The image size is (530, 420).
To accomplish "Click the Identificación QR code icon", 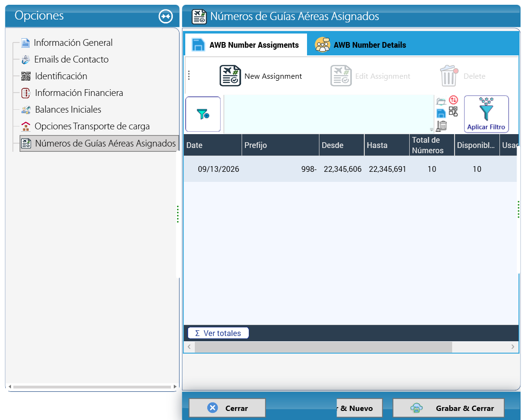I will [26, 76].
